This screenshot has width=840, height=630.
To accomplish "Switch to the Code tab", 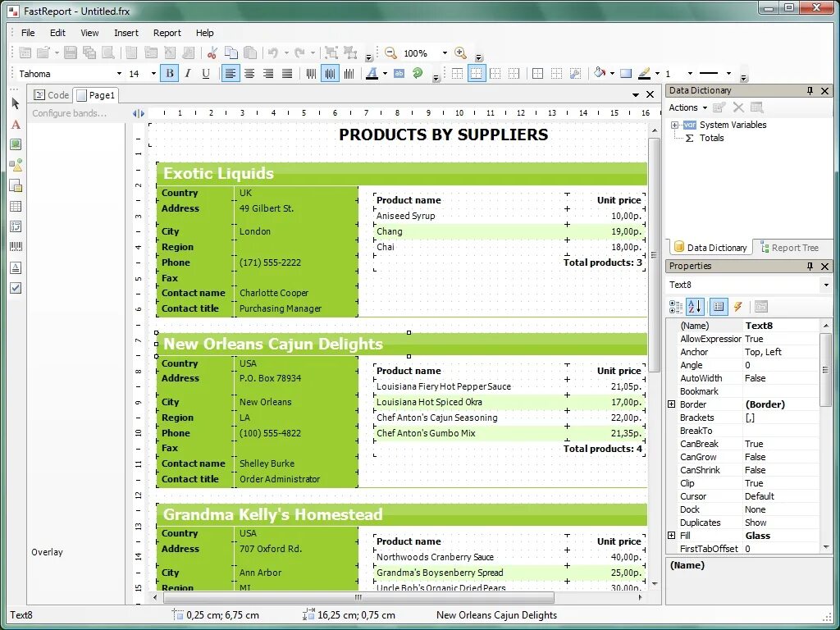I will [x=52, y=95].
